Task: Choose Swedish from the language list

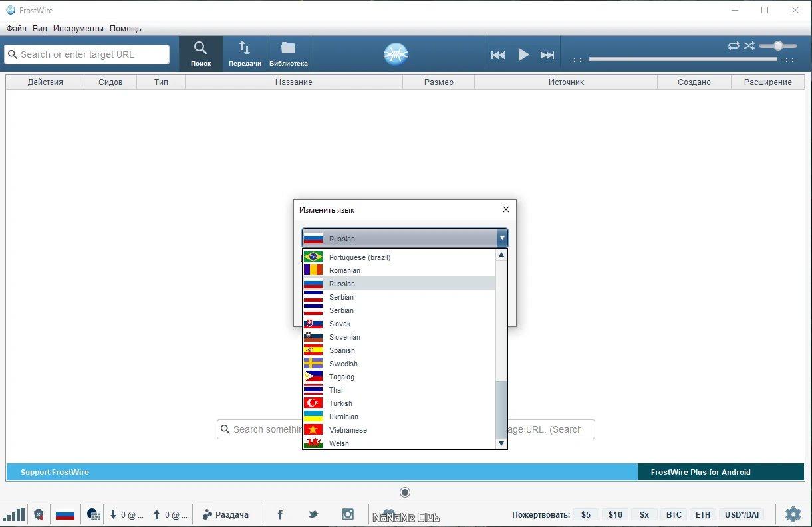Action: (399, 364)
